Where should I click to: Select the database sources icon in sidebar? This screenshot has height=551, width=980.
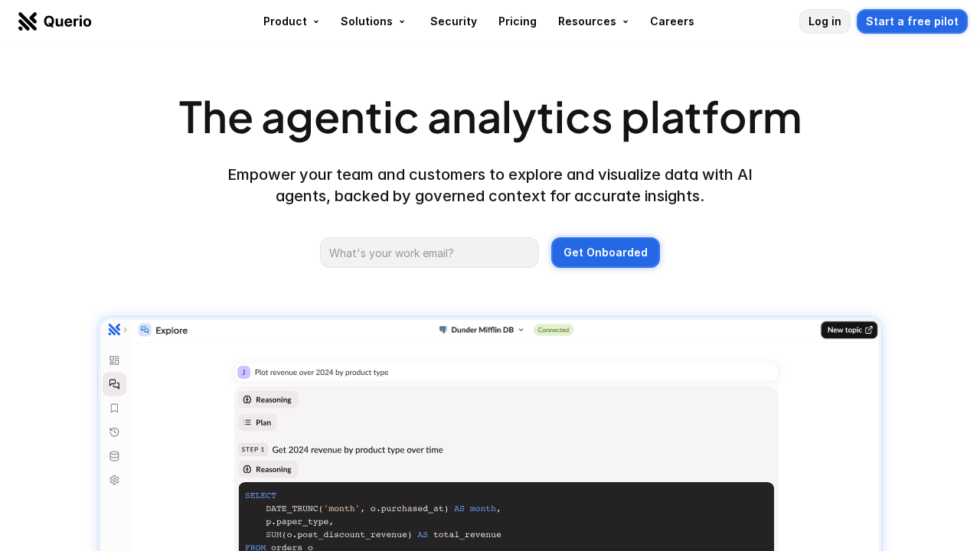coord(113,455)
